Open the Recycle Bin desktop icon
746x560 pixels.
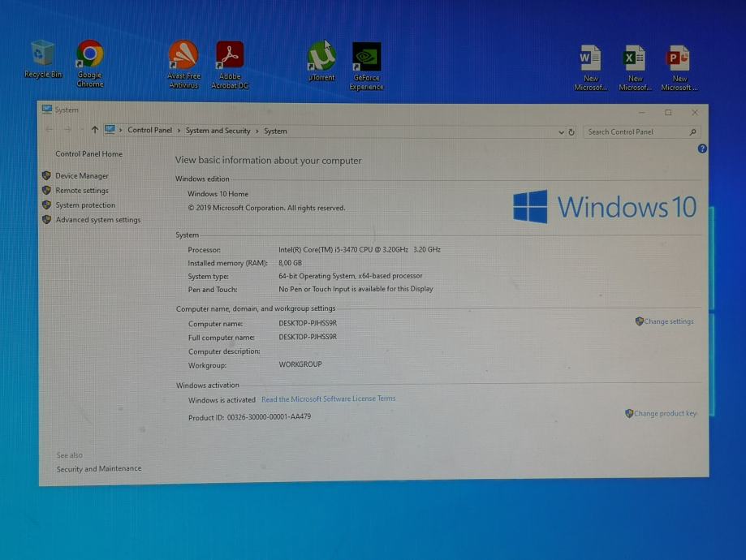(42, 55)
